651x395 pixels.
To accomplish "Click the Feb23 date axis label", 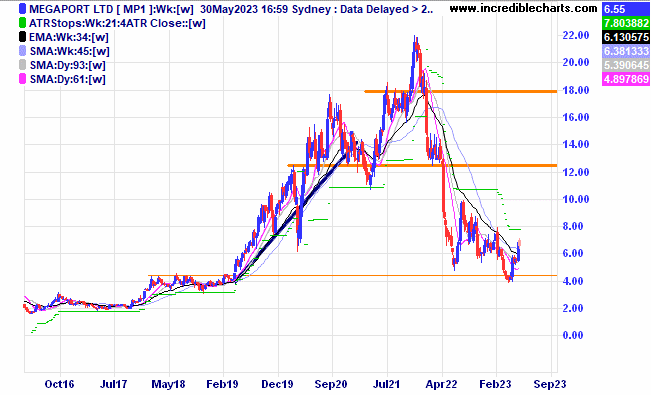I will coord(495,384).
